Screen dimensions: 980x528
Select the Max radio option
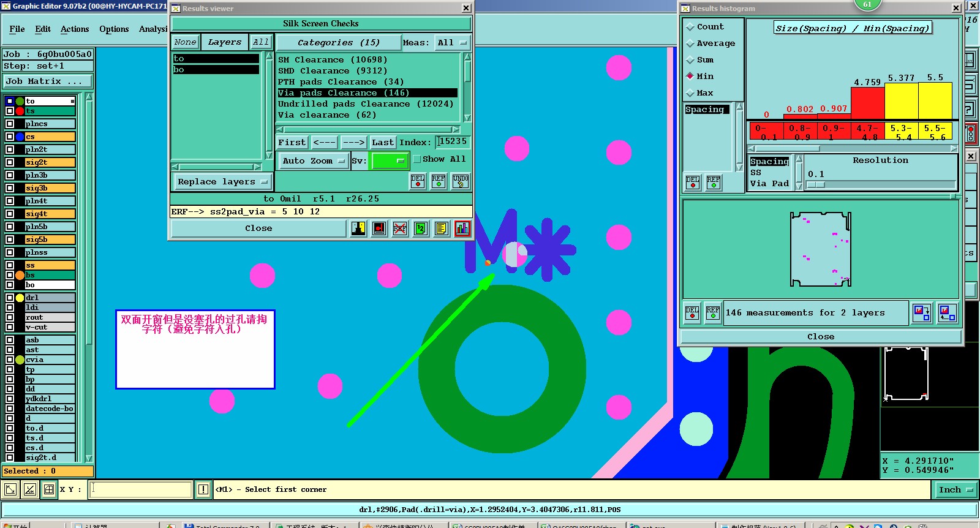(x=690, y=93)
